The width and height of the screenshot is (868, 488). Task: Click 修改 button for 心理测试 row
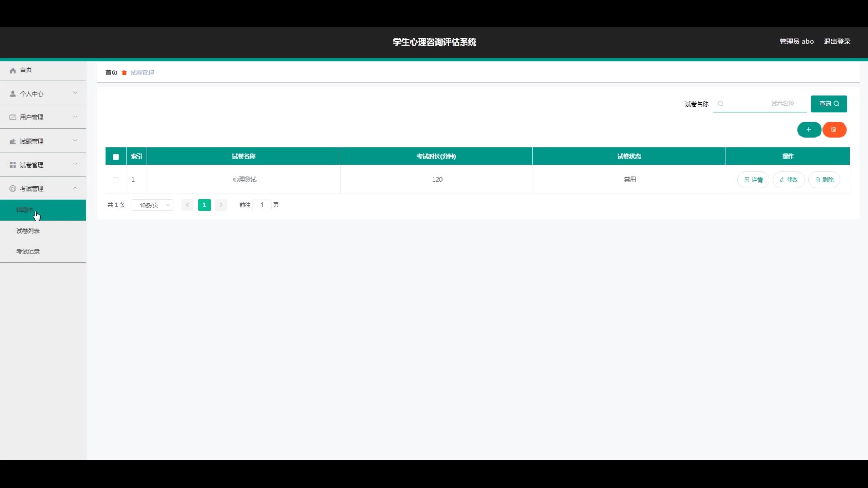(788, 180)
